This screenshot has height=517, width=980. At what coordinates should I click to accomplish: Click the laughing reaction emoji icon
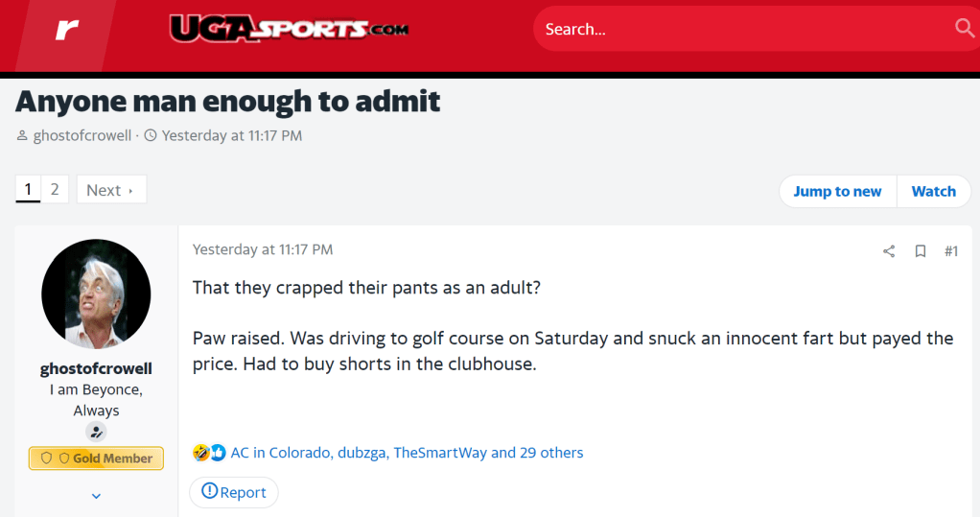coord(200,453)
